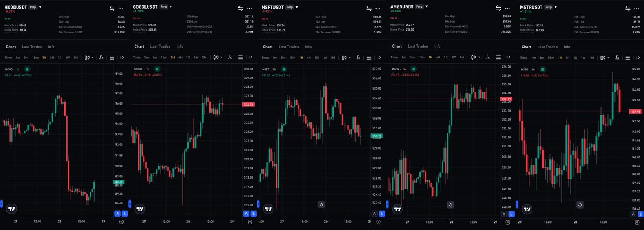The width and height of the screenshot is (644, 230).
Task: Click the TradingView logo on the HOOD chart
Action: click(12, 209)
